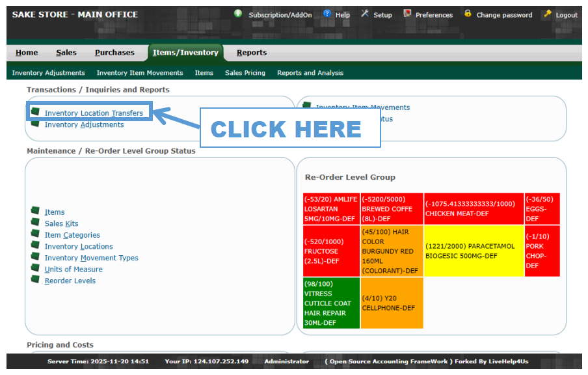Switch to the Sales tab
588x375 pixels.
tap(66, 53)
